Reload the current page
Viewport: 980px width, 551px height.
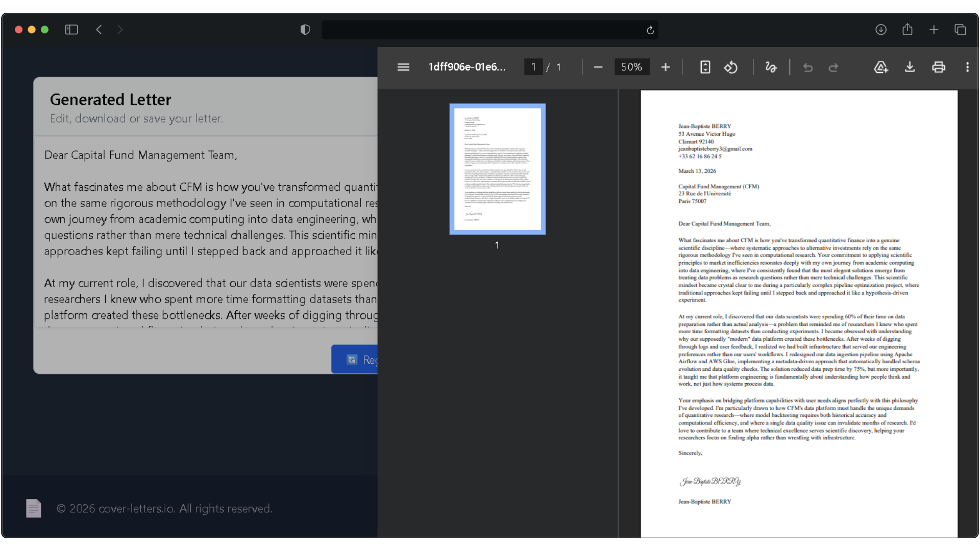650,30
